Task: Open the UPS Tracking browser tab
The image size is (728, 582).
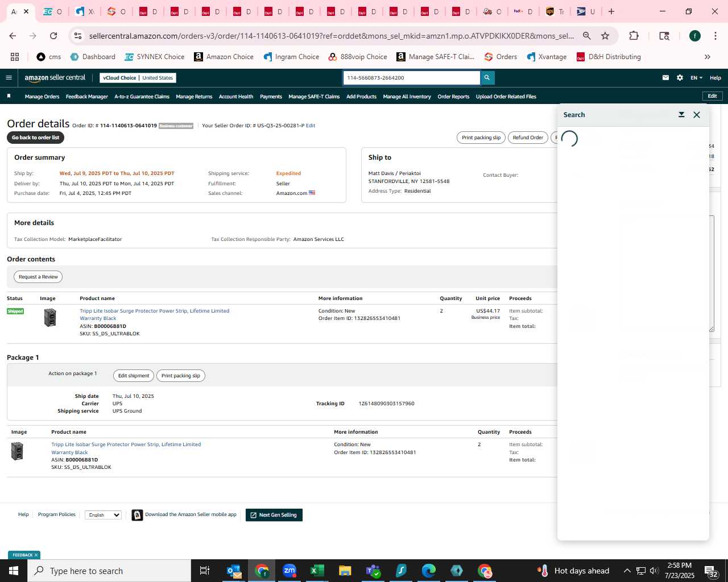Action: [555, 11]
